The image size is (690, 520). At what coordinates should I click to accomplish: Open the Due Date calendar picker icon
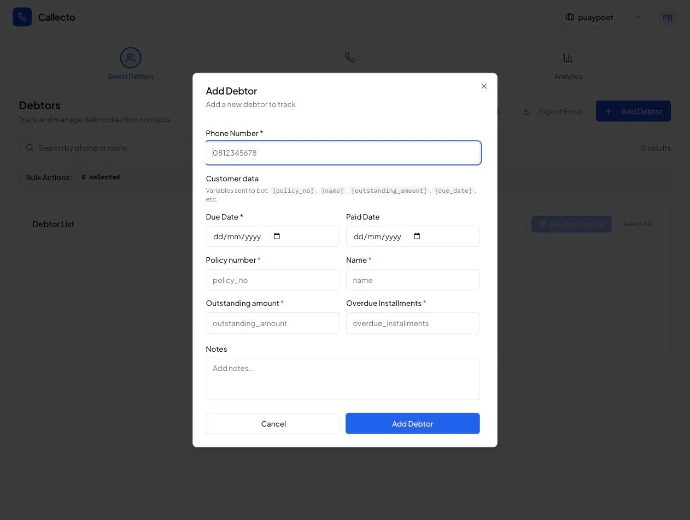pyautogui.click(x=277, y=236)
